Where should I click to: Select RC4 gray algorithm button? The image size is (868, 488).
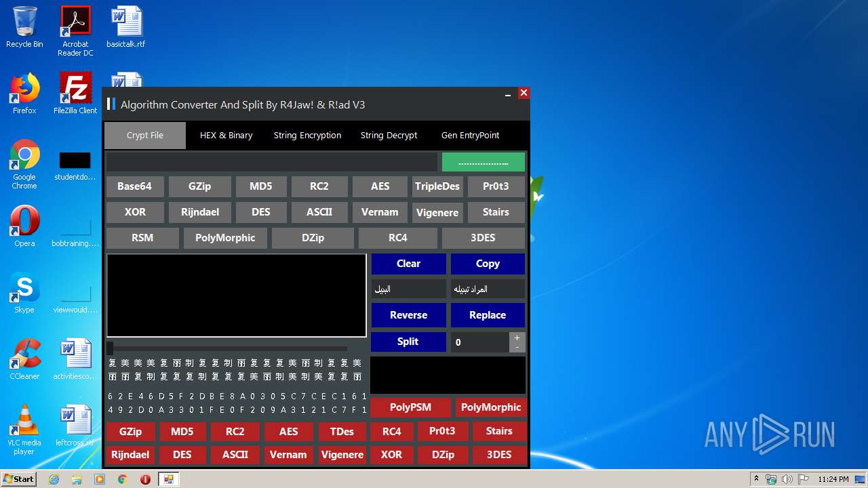[398, 238]
